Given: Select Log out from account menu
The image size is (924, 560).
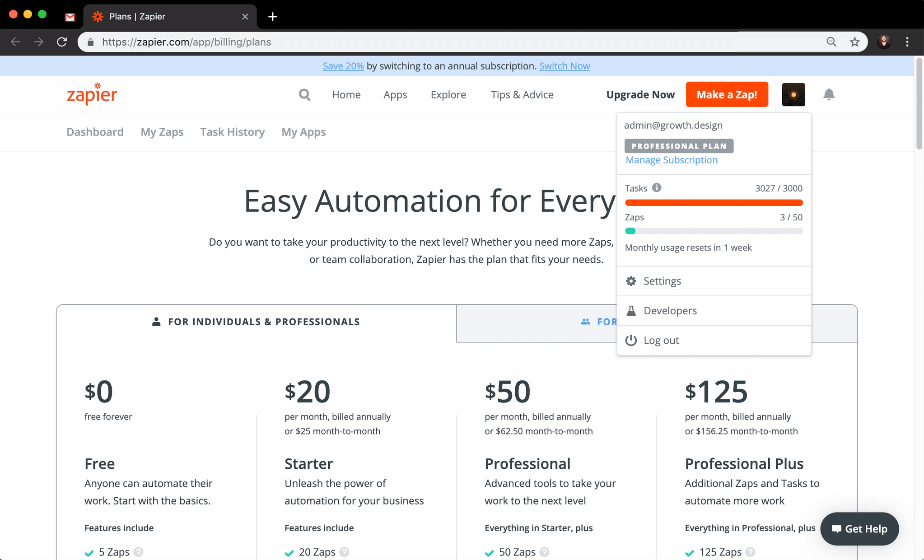Looking at the screenshot, I should [661, 341].
